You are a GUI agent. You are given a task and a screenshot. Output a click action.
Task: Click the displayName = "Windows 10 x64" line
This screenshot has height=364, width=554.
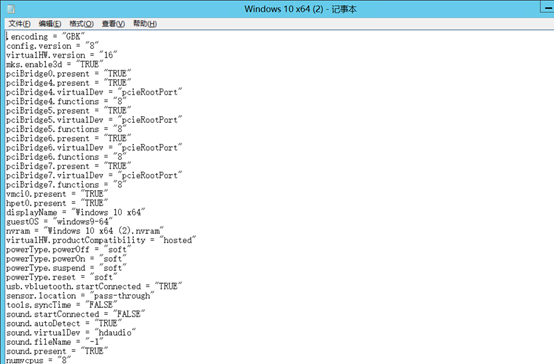[76, 212]
